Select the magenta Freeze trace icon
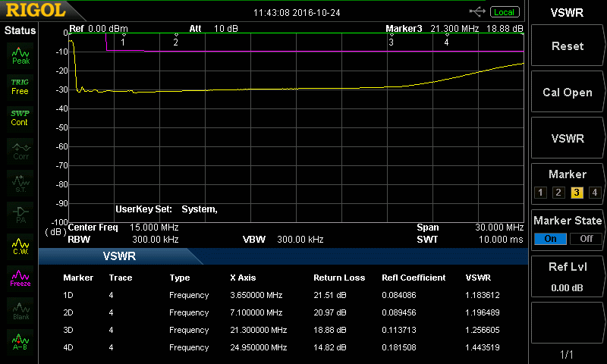The width and height of the screenshot is (607, 364). pyautogui.click(x=20, y=277)
